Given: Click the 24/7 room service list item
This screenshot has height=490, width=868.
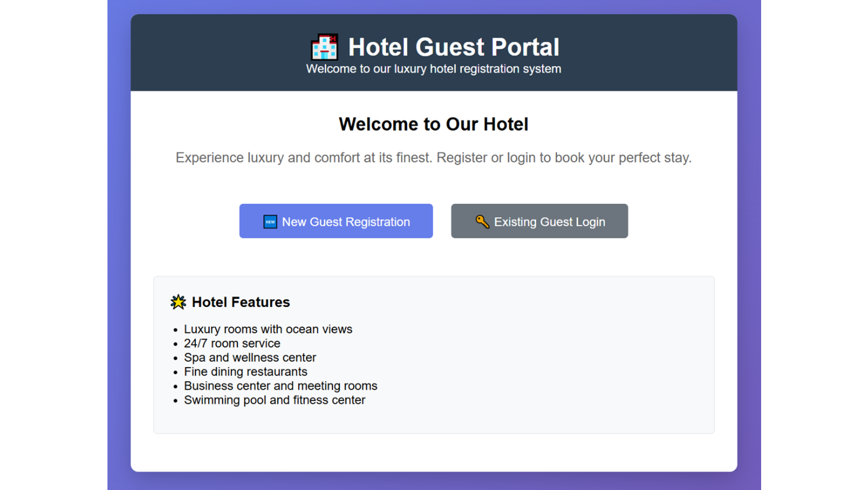Looking at the screenshot, I should pyautogui.click(x=232, y=344).
